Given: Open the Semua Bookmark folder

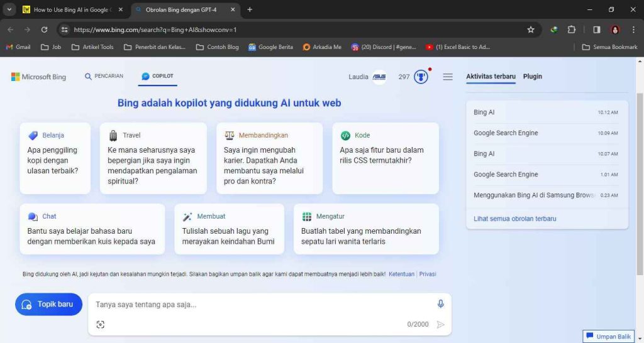Looking at the screenshot, I should (x=609, y=47).
